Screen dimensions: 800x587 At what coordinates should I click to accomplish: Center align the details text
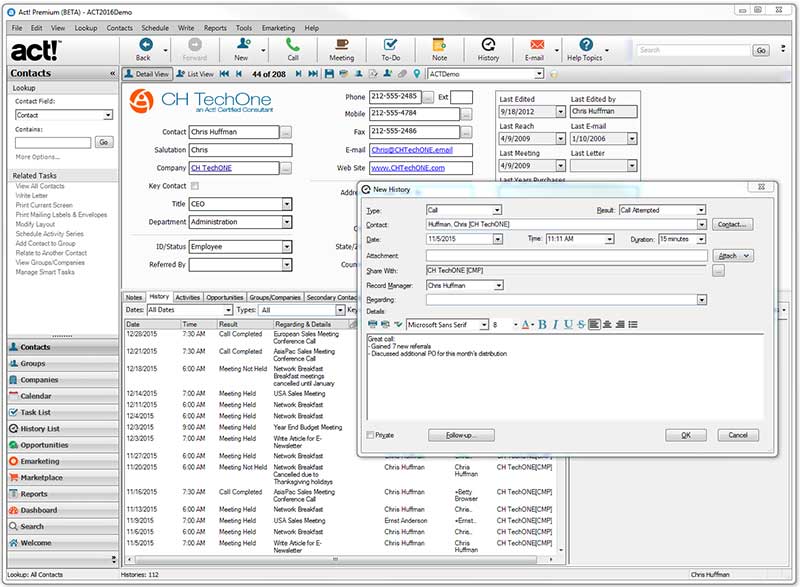pos(607,324)
